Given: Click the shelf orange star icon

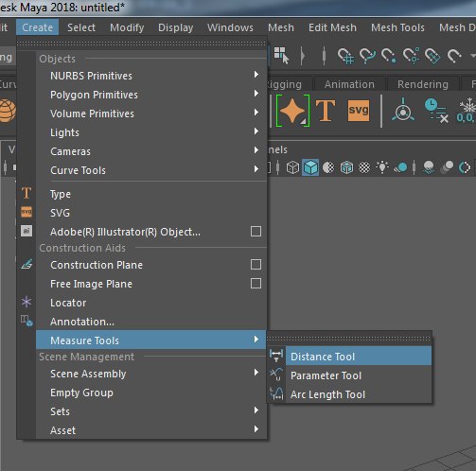Looking at the screenshot, I should (292, 111).
